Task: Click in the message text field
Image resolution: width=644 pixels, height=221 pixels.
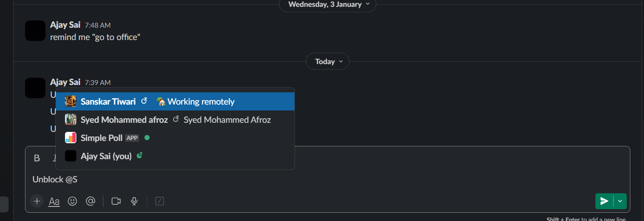Action: click(x=318, y=180)
